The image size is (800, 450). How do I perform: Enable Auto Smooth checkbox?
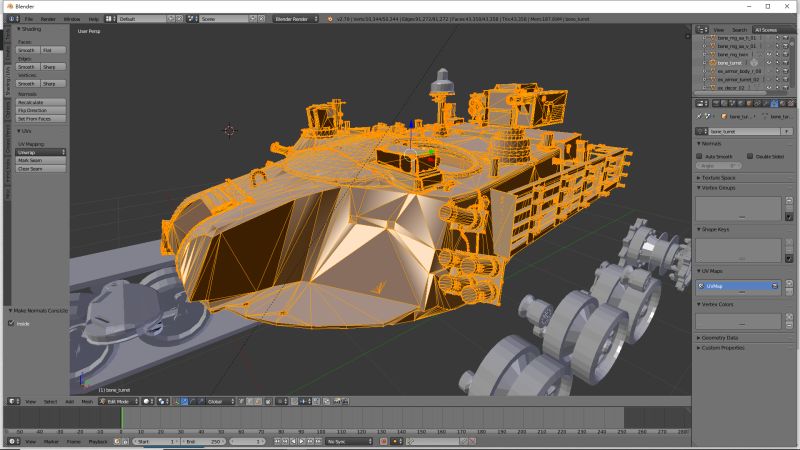tap(699, 156)
